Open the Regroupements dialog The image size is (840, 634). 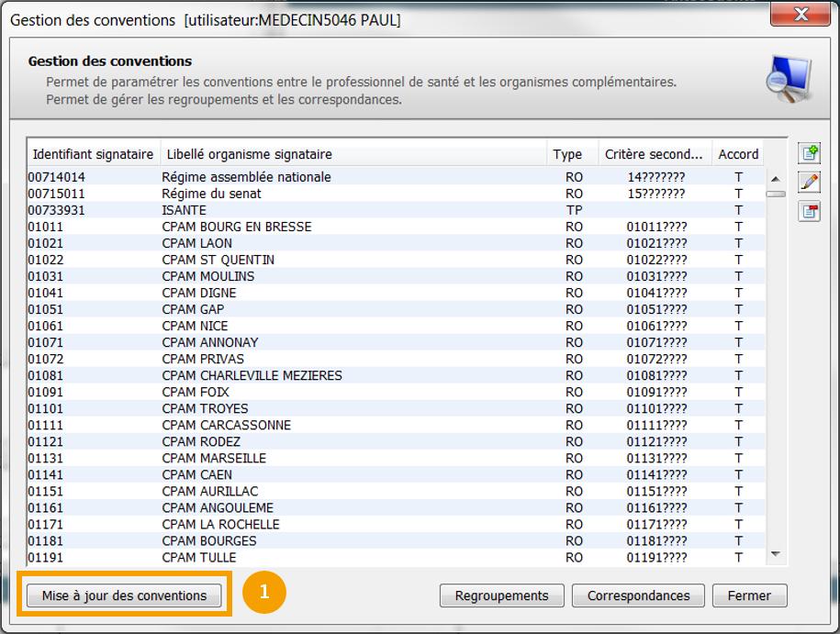(502, 595)
